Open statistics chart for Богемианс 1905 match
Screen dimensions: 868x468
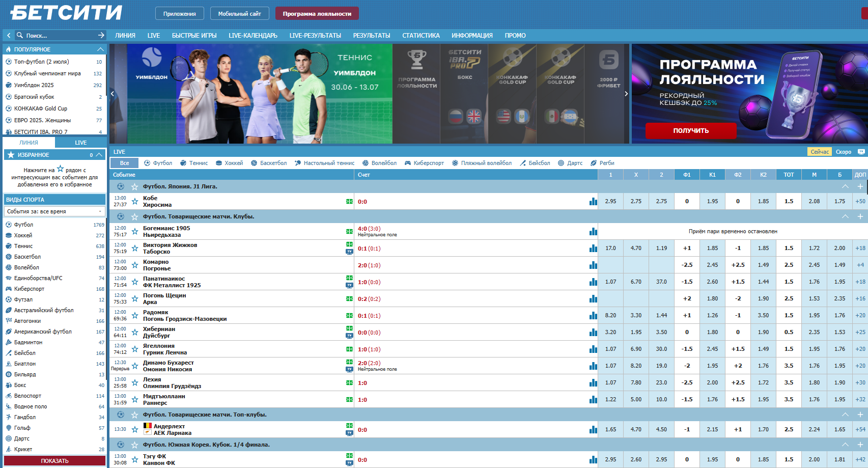click(593, 231)
